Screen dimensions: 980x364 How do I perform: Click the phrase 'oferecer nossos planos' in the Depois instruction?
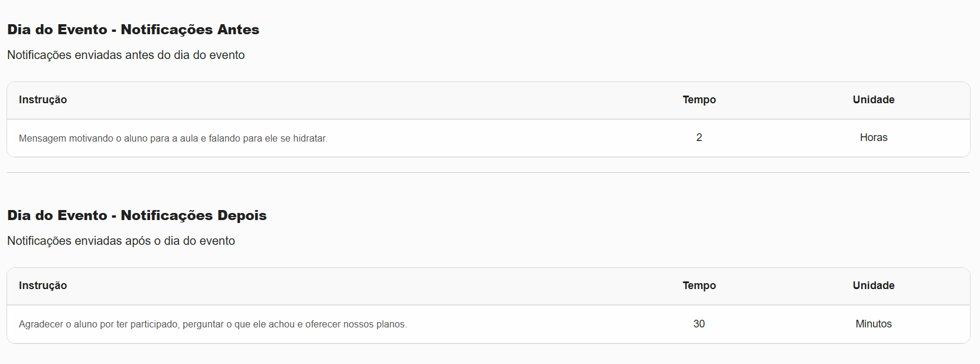click(356, 324)
